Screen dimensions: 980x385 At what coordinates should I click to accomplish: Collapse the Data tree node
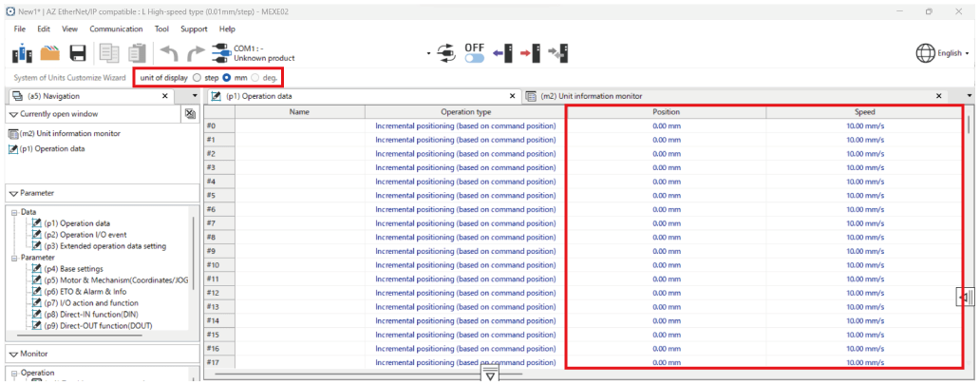point(15,212)
